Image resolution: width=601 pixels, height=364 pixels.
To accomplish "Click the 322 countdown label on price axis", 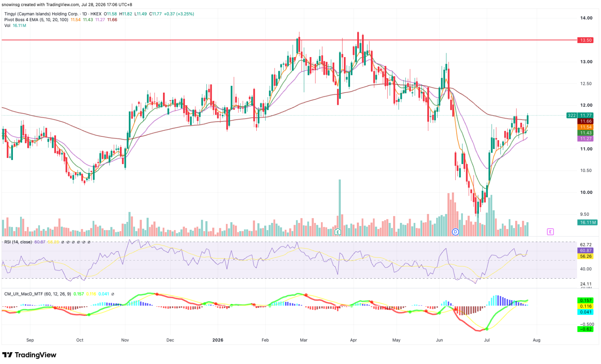I will tap(572, 116).
